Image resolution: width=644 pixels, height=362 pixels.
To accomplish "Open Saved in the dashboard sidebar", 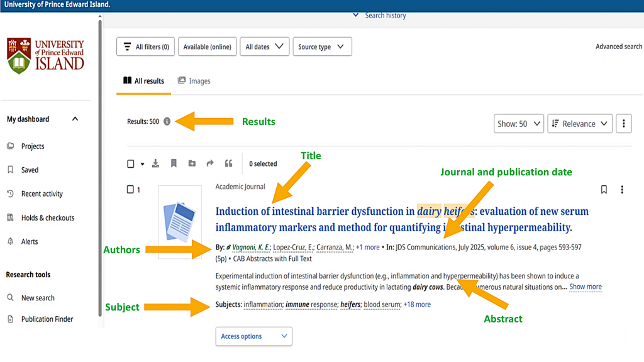I will tap(30, 170).
